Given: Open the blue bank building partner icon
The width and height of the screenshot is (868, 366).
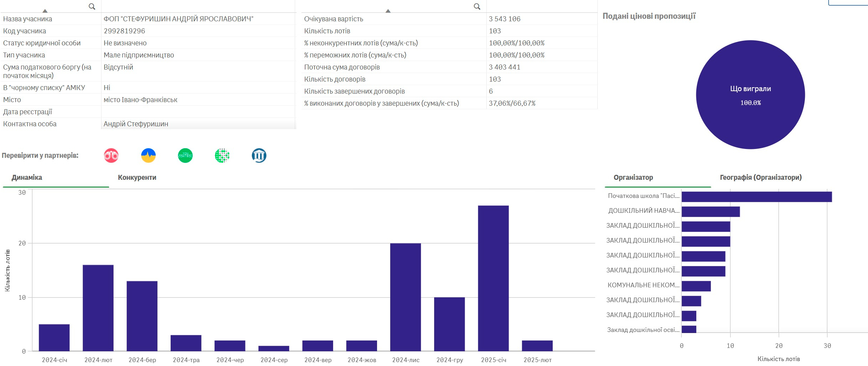Looking at the screenshot, I should pyautogui.click(x=259, y=156).
